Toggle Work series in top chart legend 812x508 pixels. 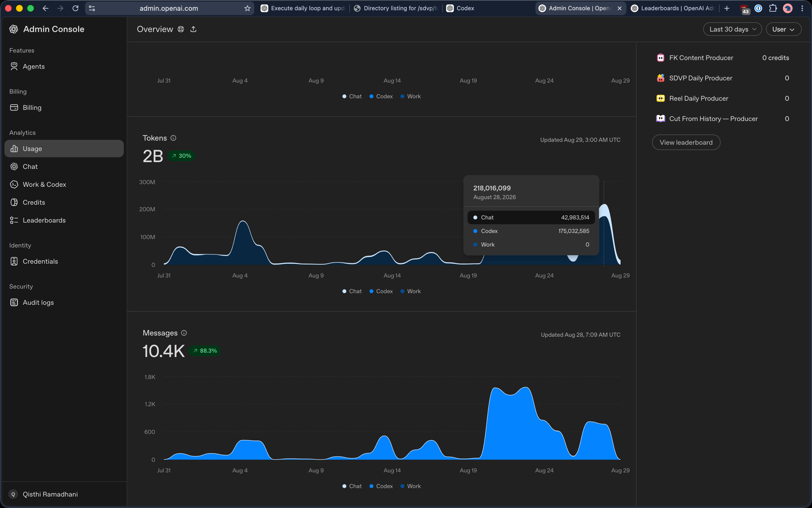(x=410, y=96)
